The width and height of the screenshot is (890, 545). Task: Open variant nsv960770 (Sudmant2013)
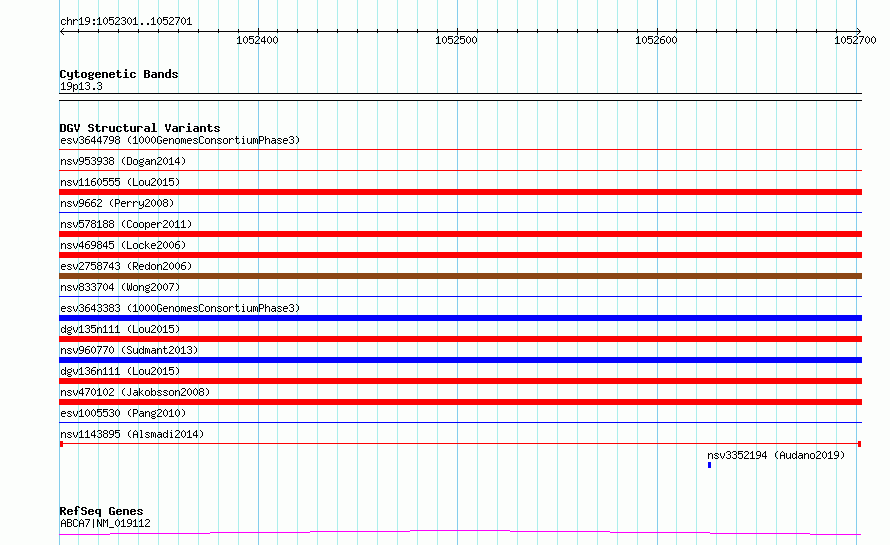click(x=129, y=350)
